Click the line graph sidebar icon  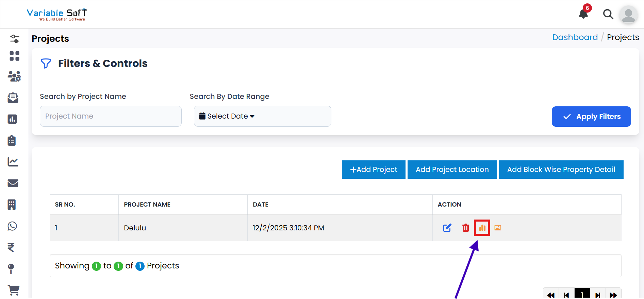pos(13,162)
